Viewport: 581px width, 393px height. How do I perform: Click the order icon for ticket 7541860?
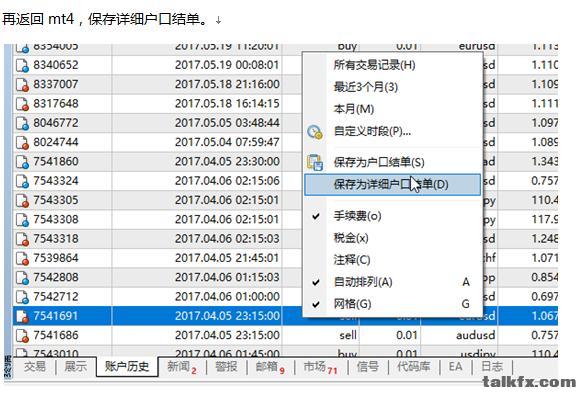point(22,161)
